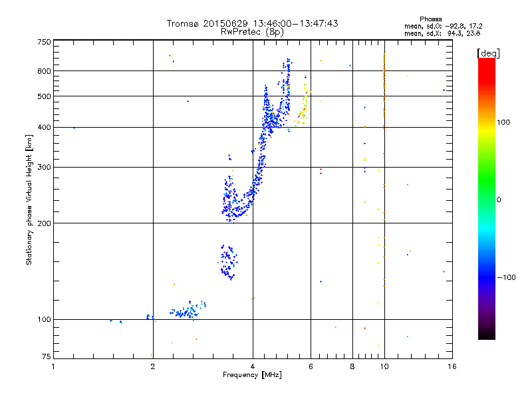Click the y-axis tick label '500'
Image resolution: width=532 pixels, height=399 pixels.
point(44,96)
